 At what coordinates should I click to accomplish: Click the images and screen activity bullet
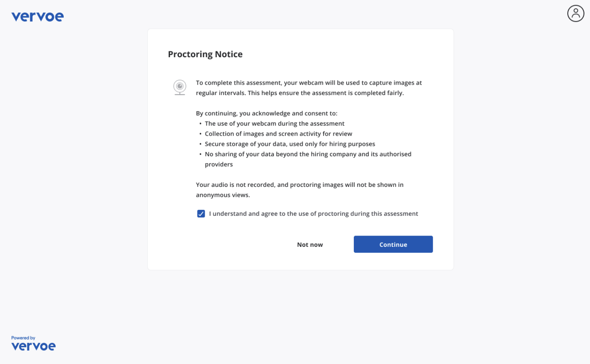[278, 134]
